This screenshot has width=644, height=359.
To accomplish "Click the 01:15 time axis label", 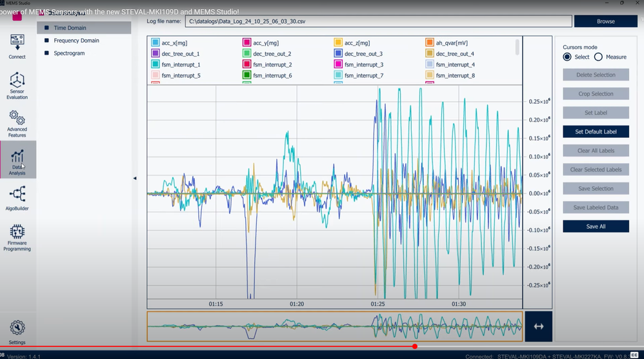I will tap(216, 304).
